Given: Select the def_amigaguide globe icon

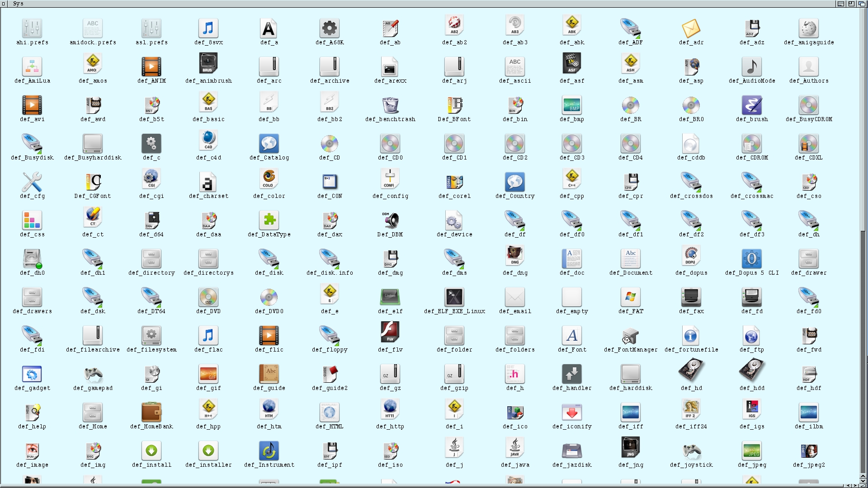Looking at the screenshot, I should point(809,28).
